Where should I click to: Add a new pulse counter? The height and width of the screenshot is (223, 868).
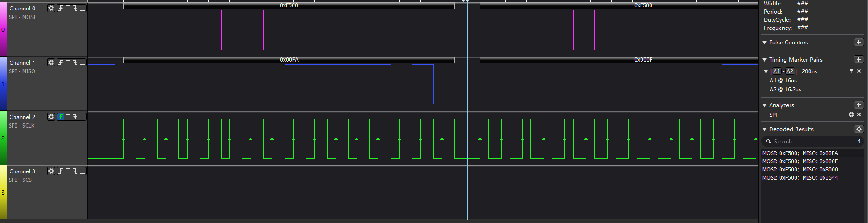[x=858, y=42]
